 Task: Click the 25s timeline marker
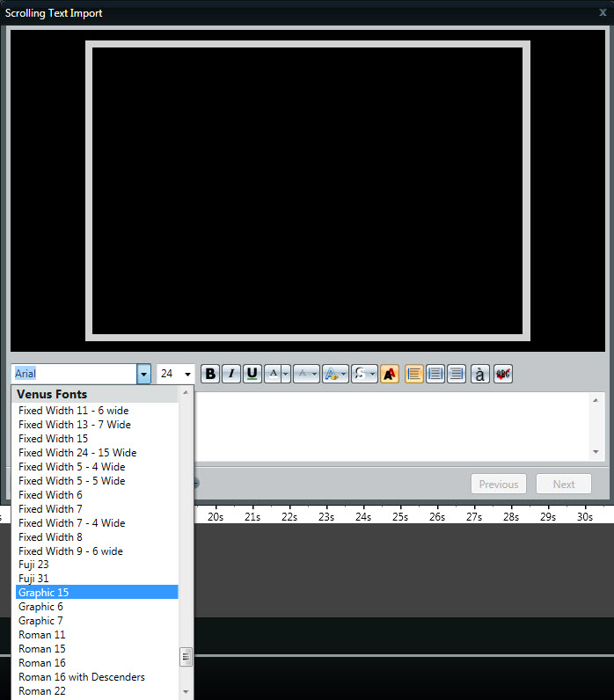point(400,516)
